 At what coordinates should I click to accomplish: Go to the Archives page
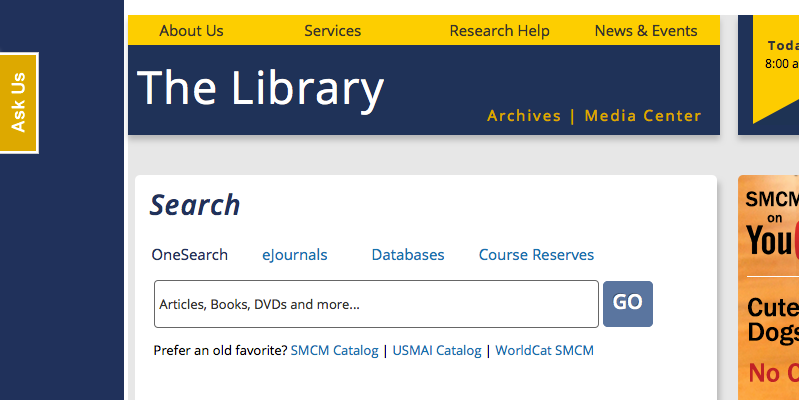tap(524, 116)
